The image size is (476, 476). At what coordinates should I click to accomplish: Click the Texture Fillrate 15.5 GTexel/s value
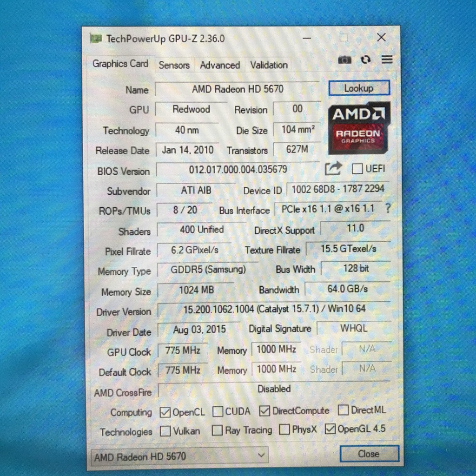[349, 249]
